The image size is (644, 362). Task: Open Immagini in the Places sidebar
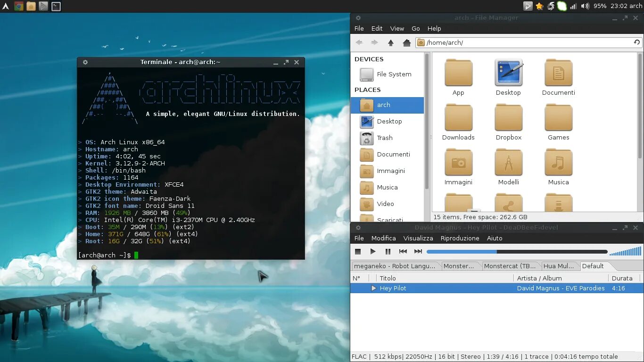(x=387, y=171)
